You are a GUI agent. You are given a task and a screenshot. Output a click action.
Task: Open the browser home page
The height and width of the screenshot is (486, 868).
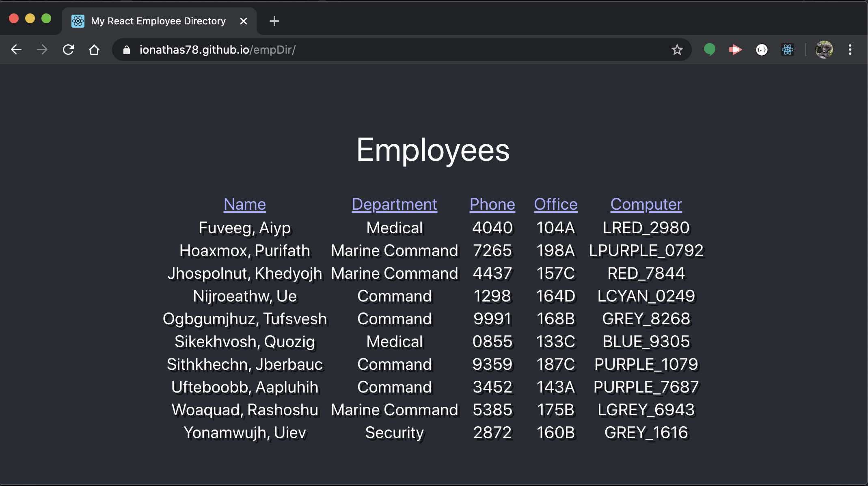(x=95, y=50)
